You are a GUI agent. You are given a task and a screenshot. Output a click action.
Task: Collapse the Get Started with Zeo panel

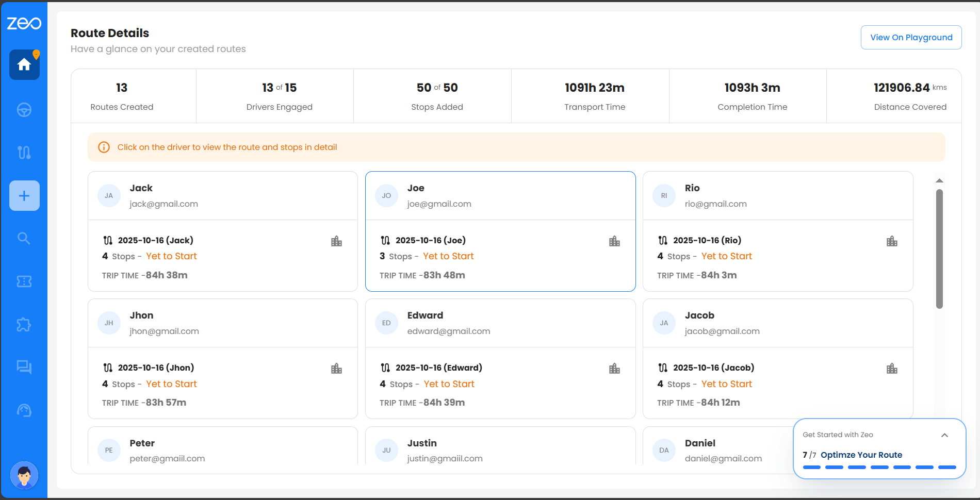coord(944,435)
